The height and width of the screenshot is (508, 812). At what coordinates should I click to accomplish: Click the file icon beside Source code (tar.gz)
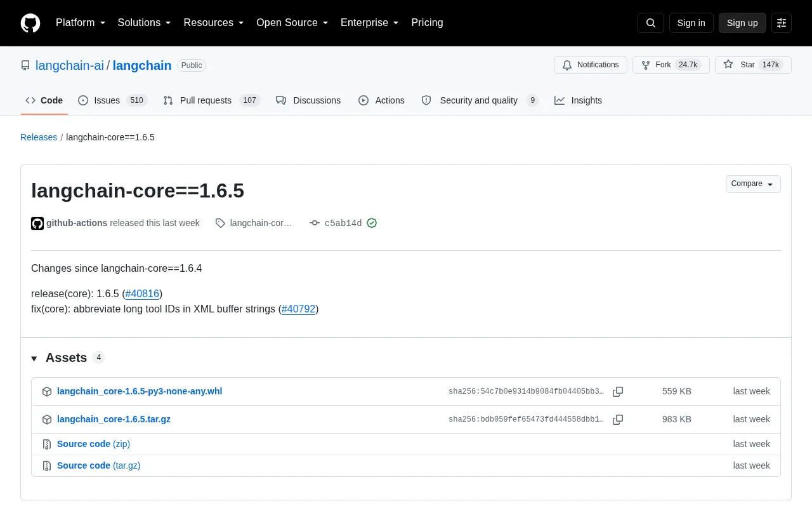click(47, 466)
